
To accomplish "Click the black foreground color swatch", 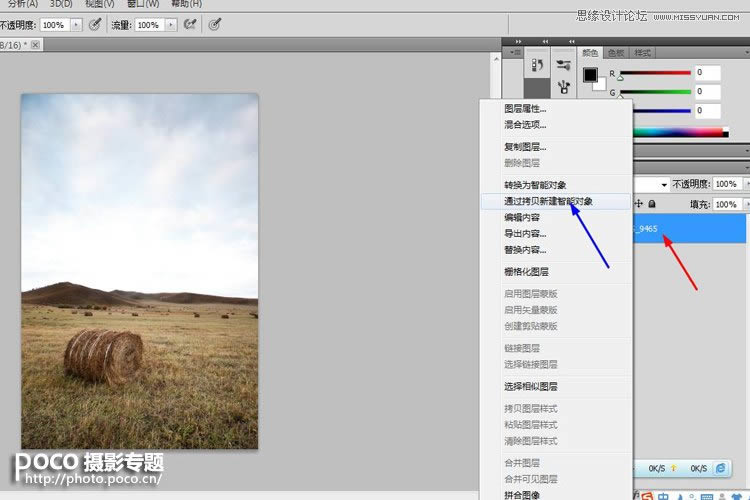I will pyautogui.click(x=590, y=74).
